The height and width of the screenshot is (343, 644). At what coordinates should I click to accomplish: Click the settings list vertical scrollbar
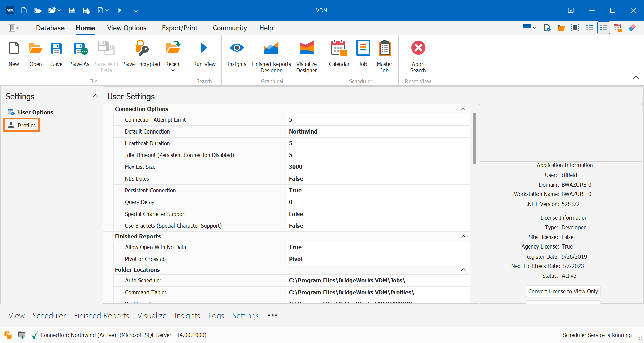(x=474, y=139)
